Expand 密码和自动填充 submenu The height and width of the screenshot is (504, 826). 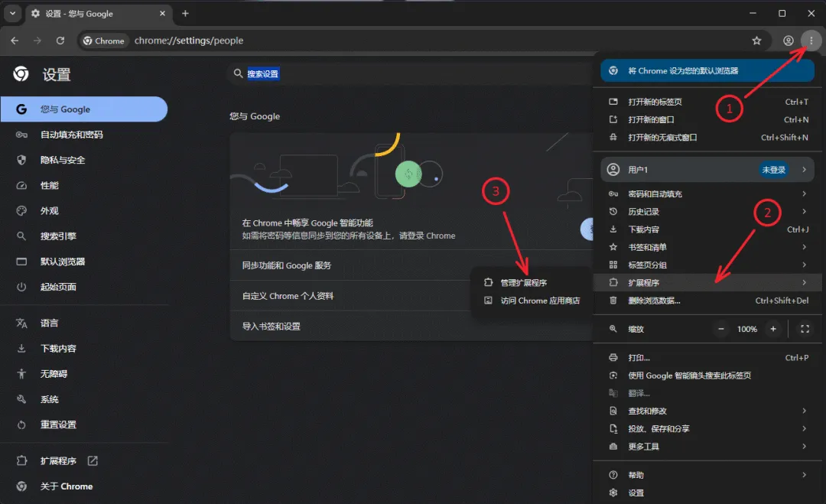(707, 193)
